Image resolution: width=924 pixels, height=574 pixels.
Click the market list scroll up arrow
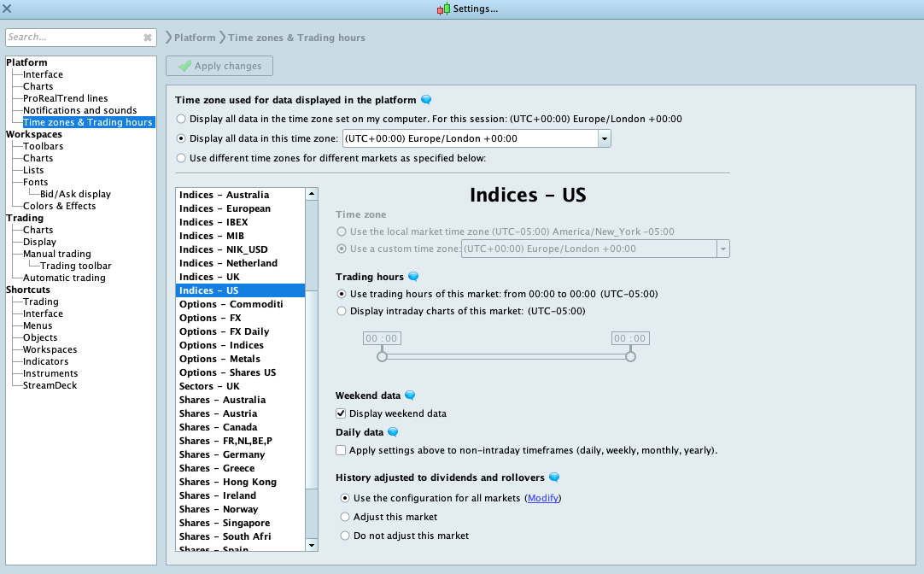tap(312, 194)
